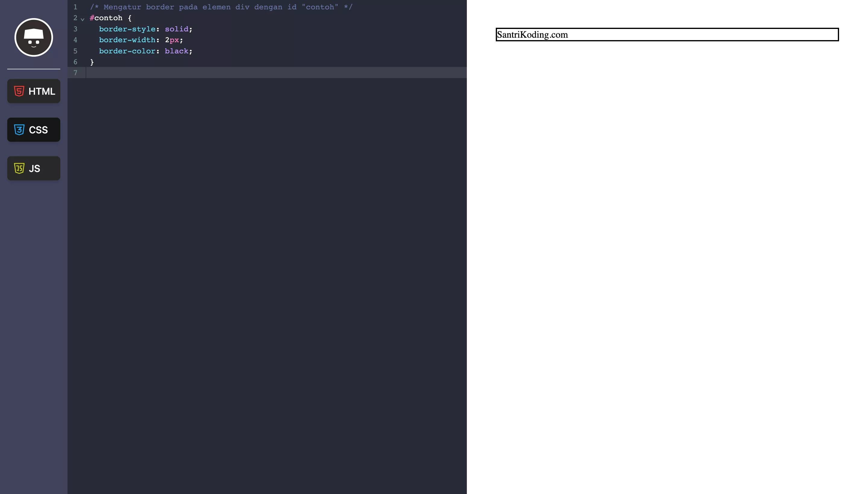Click the border-style property
The width and height of the screenshot is (868, 494).
[127, 29]
